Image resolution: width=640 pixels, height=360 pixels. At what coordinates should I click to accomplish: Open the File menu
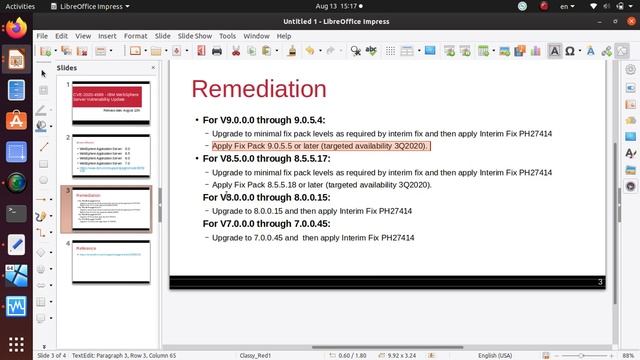(42, 36)
